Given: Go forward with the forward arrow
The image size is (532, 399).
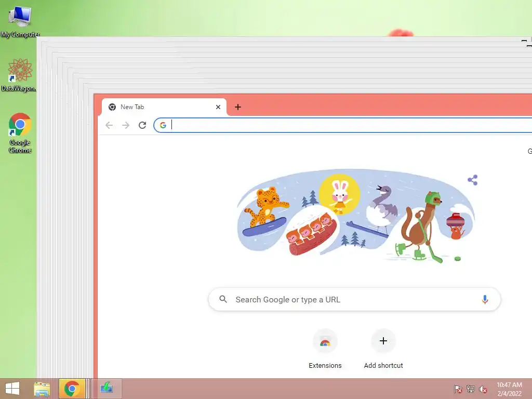Looking at the screenshot, I should click(x=126, y=125).
